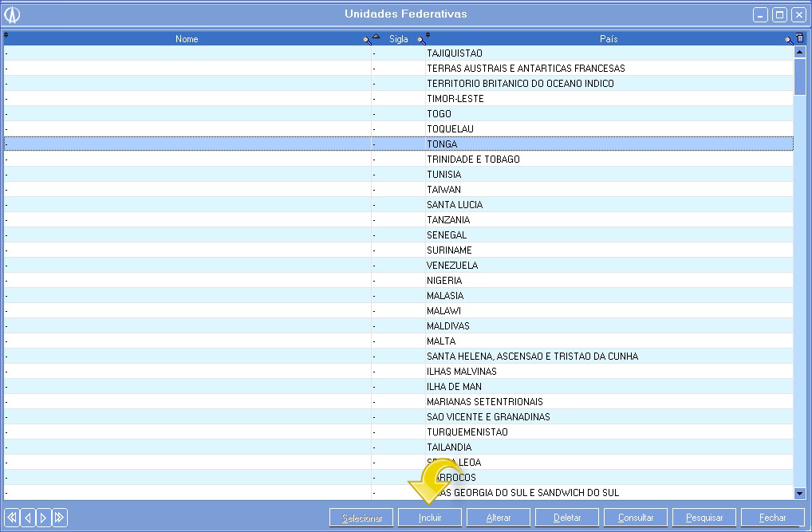Click the trash icon above the scrollbar
Screen dimensions: 812x532
coord(800,38)
